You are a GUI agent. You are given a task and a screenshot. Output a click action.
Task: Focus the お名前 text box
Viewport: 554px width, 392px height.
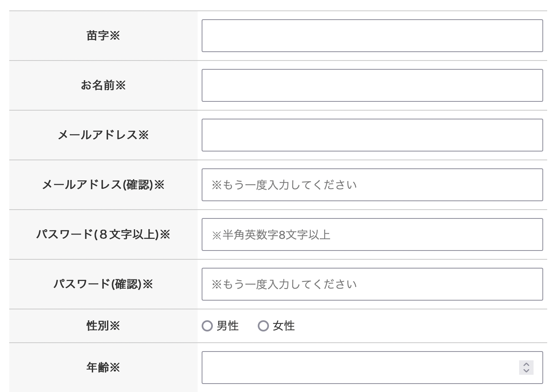pyautogui.click(x=372, y=85)
